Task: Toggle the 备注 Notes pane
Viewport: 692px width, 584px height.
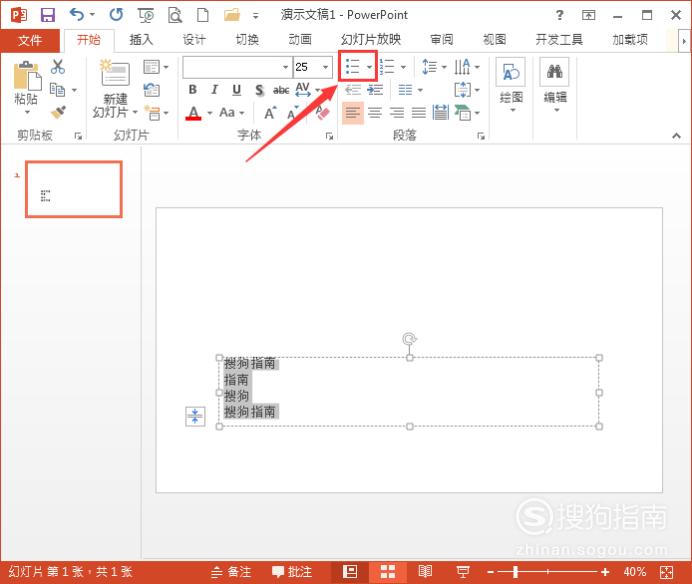Action: (231, 572)
